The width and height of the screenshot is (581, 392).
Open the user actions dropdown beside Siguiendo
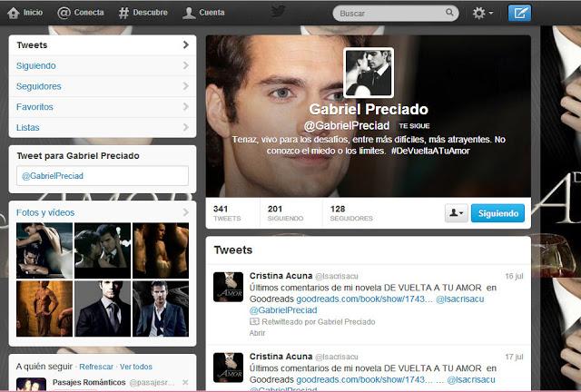click(x=456, y=213)
